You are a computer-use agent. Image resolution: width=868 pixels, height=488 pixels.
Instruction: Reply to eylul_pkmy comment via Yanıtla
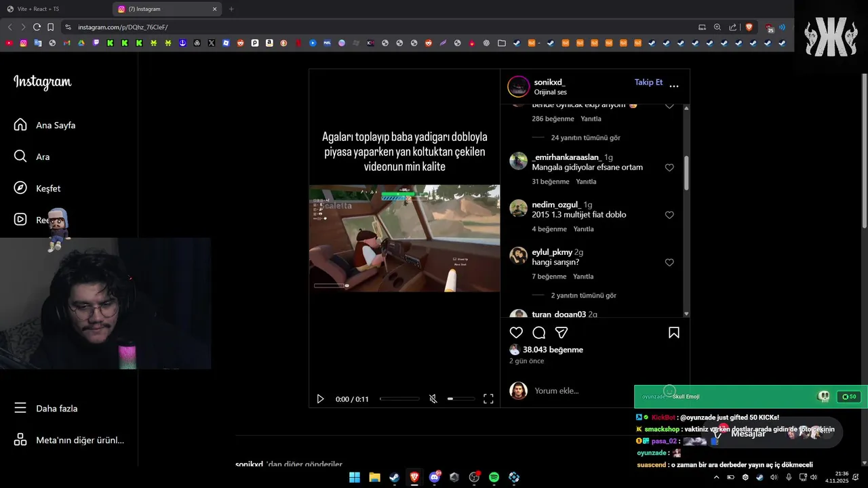click(583, 277)
